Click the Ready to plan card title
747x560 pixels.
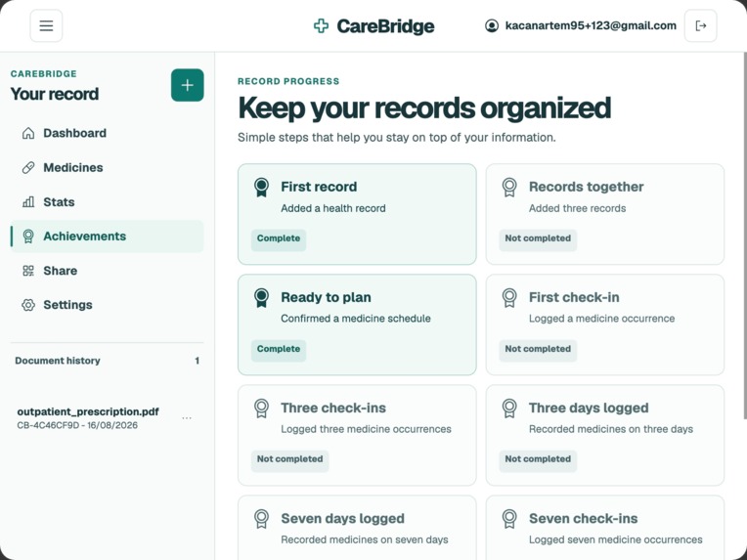pos(326,298)
